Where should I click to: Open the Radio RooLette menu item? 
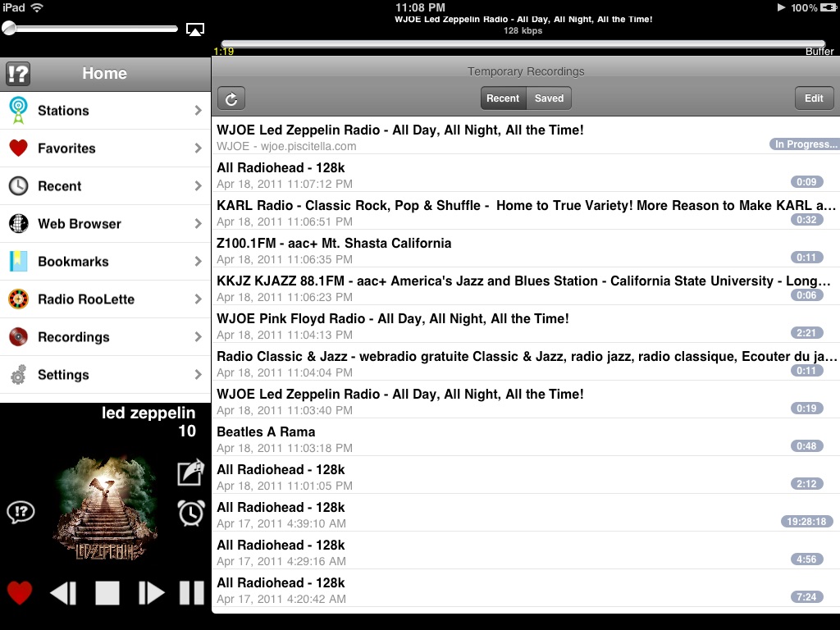click(x=105, y=299)
